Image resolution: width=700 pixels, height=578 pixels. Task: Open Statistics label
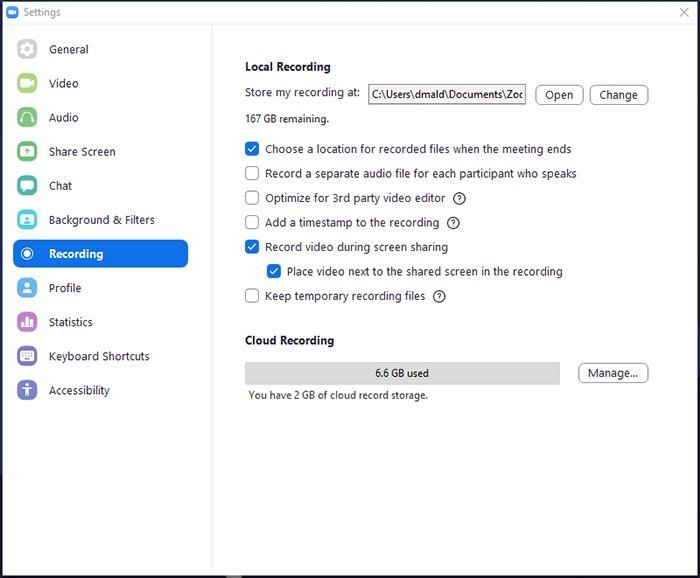point(71,322)
